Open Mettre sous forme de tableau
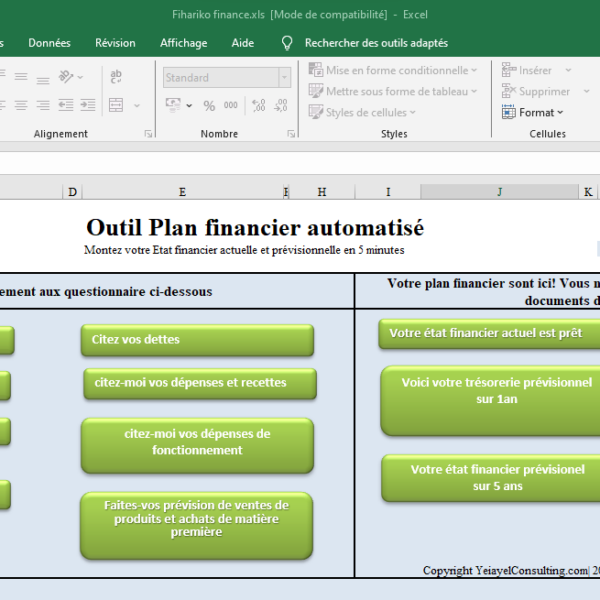The height and width of the screenshot is (600, 600). (393, 91)
